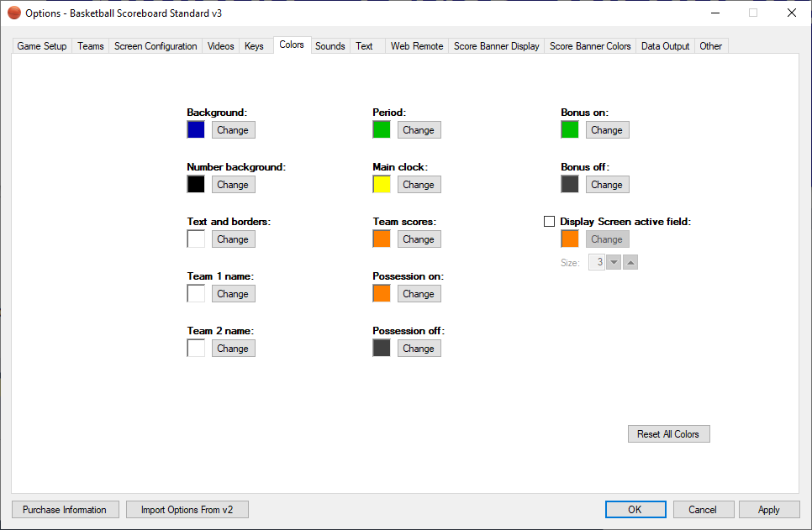Click the green Bonus on swatch
The height and width of the screenshot is (530, 812).
570,130
